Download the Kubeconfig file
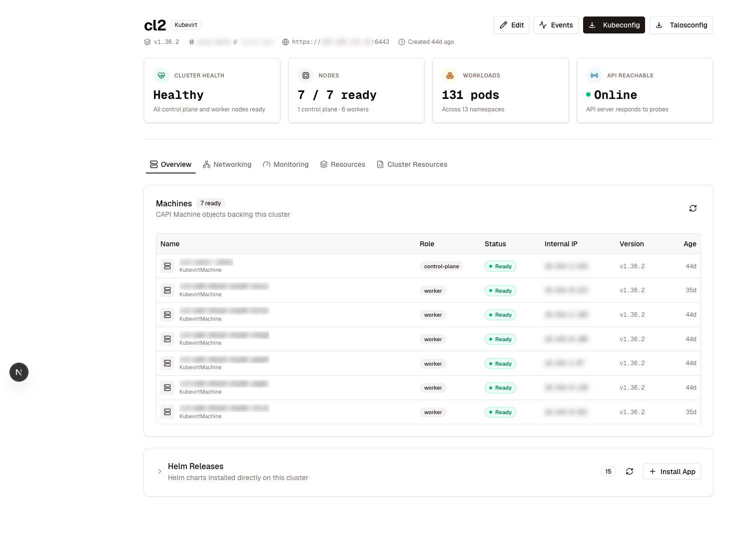This screenshot has width=729, height=560. click(614, 25)
